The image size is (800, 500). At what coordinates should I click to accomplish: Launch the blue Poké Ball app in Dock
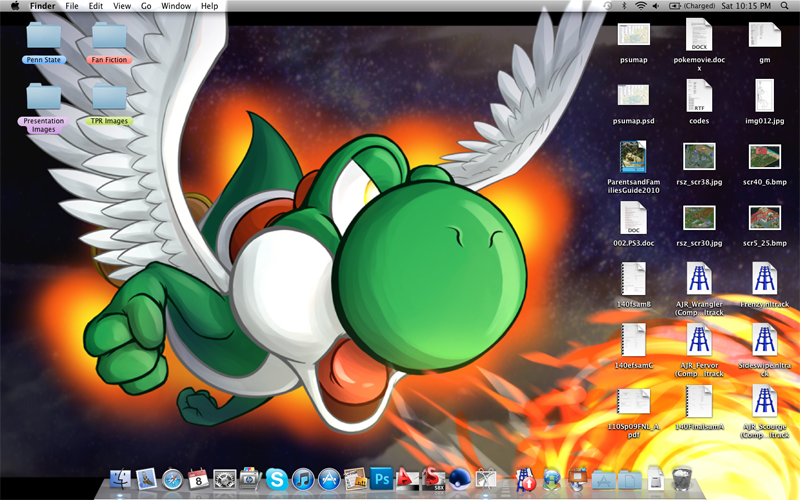pos(459,480)
